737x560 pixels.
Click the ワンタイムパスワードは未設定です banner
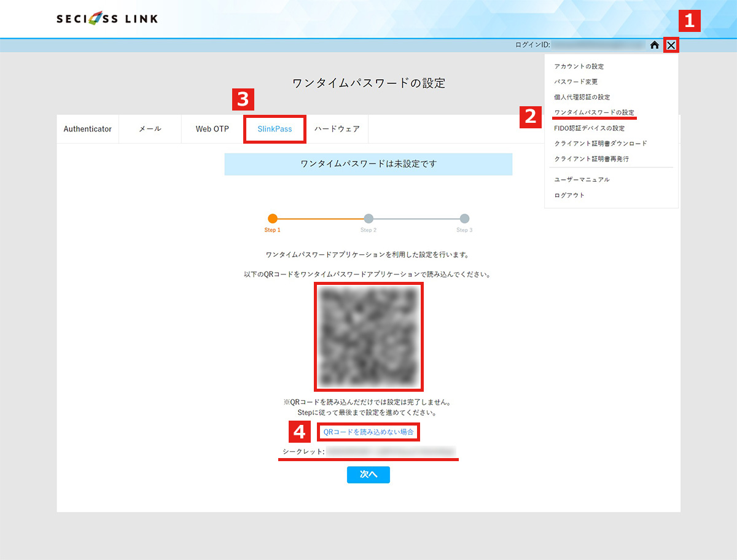(368, 164)
